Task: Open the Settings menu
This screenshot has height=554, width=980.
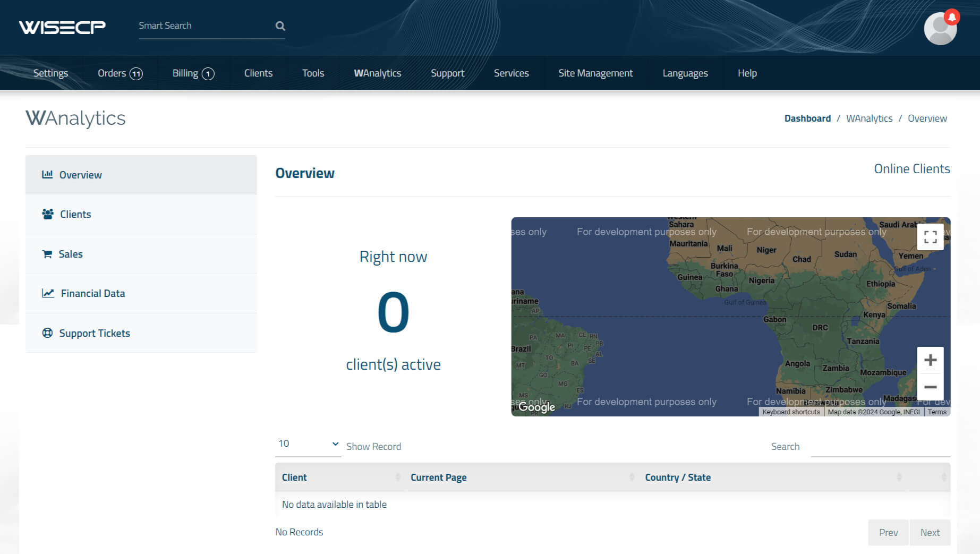Action: coord(50,73)
